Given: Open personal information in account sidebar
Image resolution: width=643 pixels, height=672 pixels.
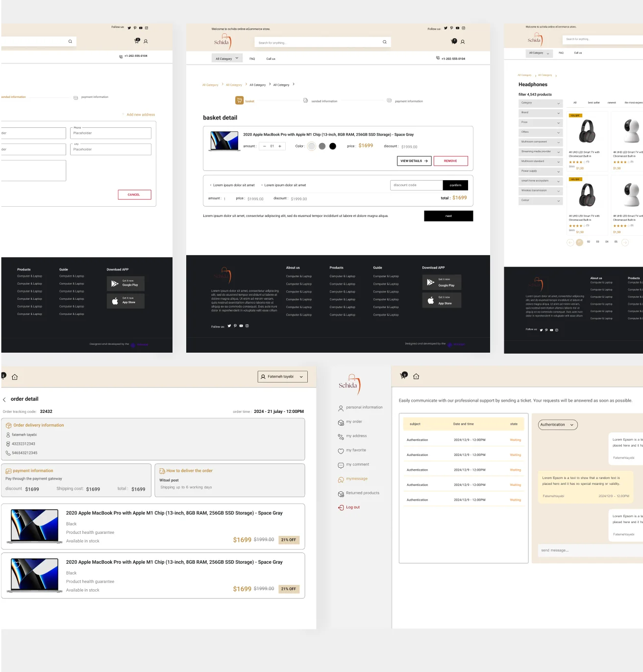Looking at the screenshot, I should (360, 408).
